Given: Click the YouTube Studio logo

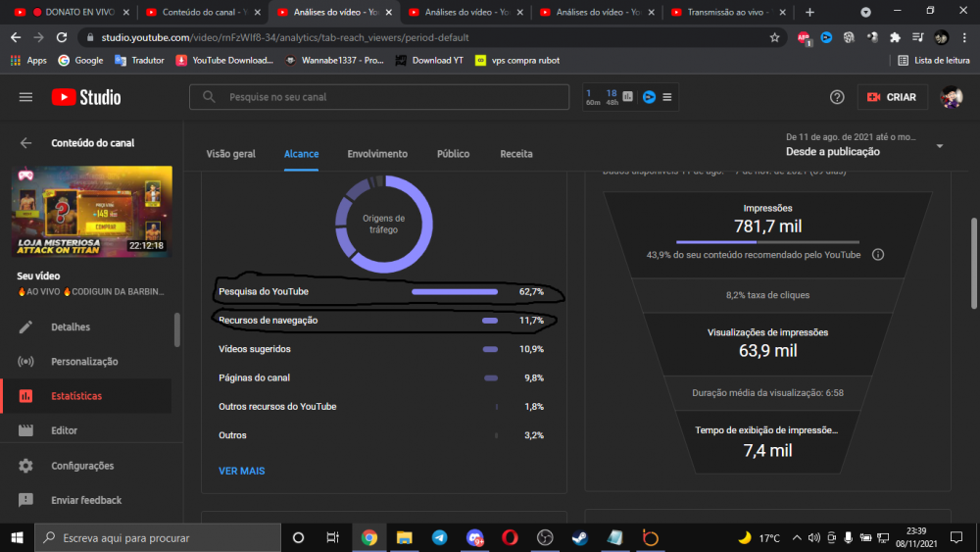Looking at the screenshot, I should tap(86, 97).
